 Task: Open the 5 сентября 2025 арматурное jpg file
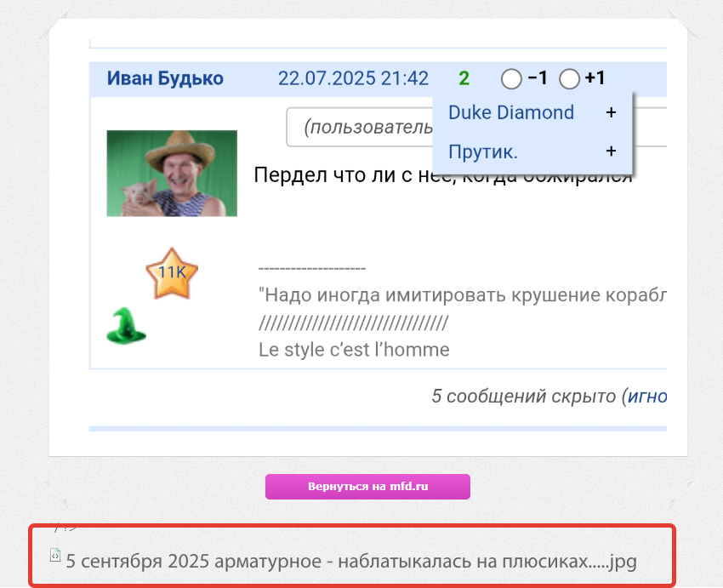coord(351,562)
